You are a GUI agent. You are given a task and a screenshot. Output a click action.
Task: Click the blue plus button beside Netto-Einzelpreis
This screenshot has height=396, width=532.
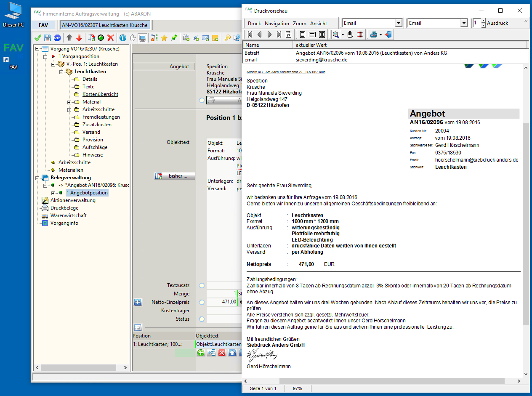point(138,302)
